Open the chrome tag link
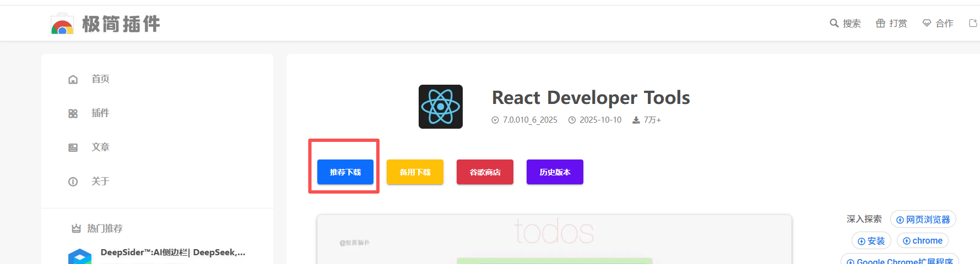This screenshot has height=264, width=980. tap(923, 240)
